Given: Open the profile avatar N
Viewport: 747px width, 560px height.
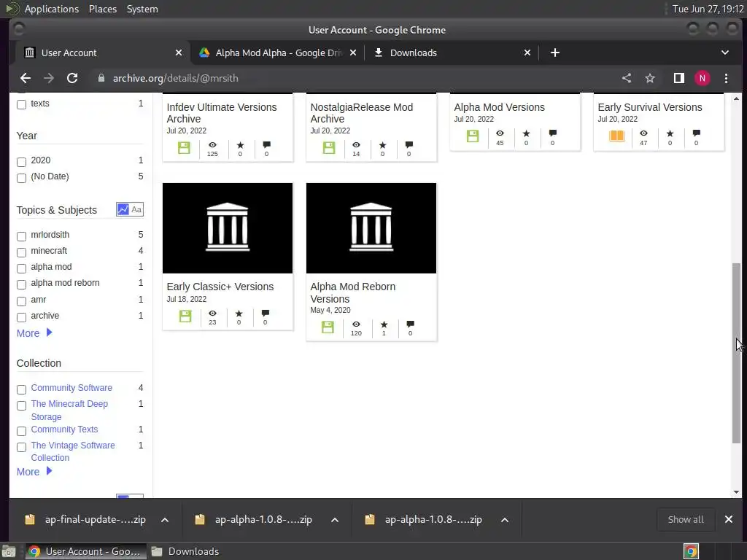Looking at the screenshot, I should point(703,78).
